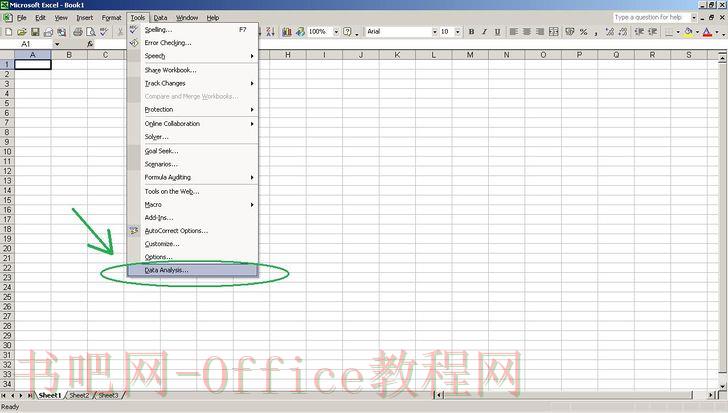Click the Increase Decimal icon
The height and width of the screenshot is (413, 728).
coord(610,32)
